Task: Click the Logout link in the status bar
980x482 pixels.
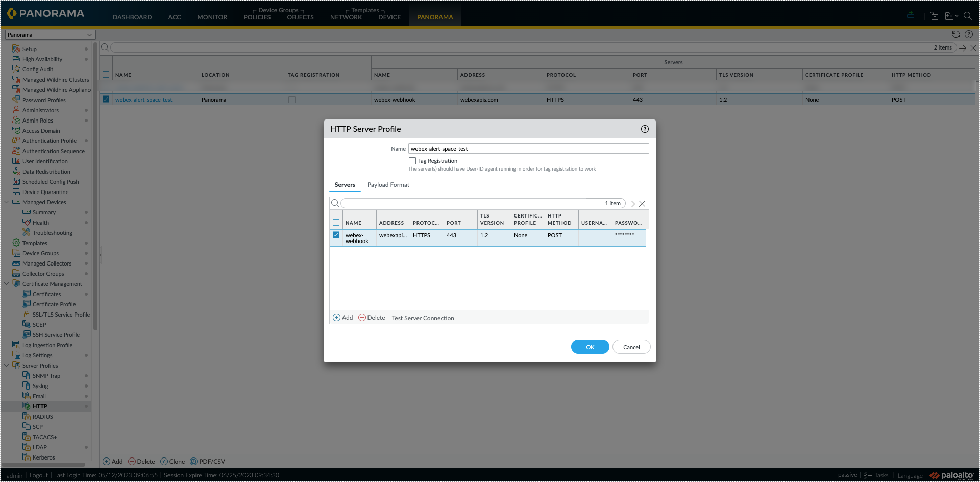Action: [39, 475]
